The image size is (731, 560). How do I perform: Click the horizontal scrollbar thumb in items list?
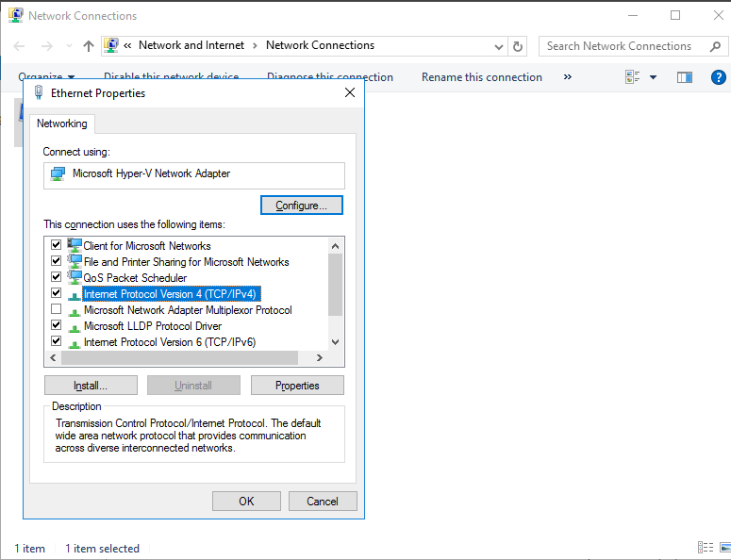coord(179,358)
